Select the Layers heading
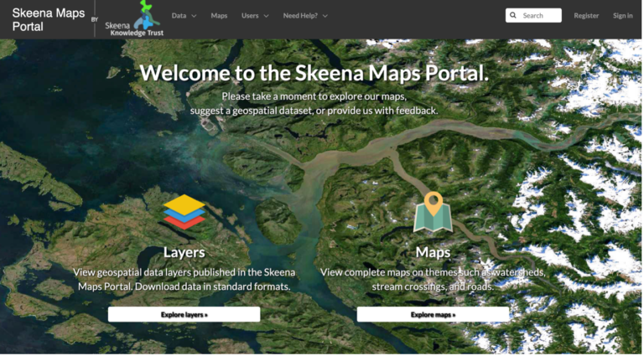This screenshot has height=356, width=644. 184,252
